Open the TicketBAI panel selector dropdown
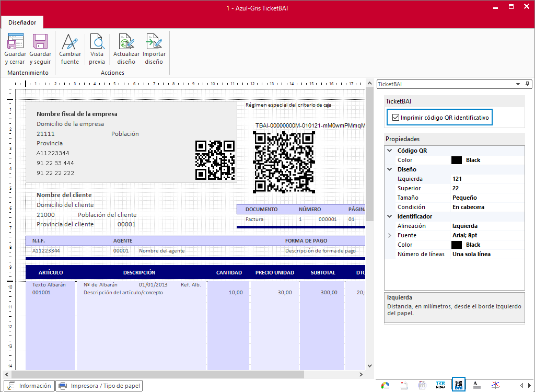Viewport: 535px width, 392px height. pyautogui.click(x=518, y=84)
